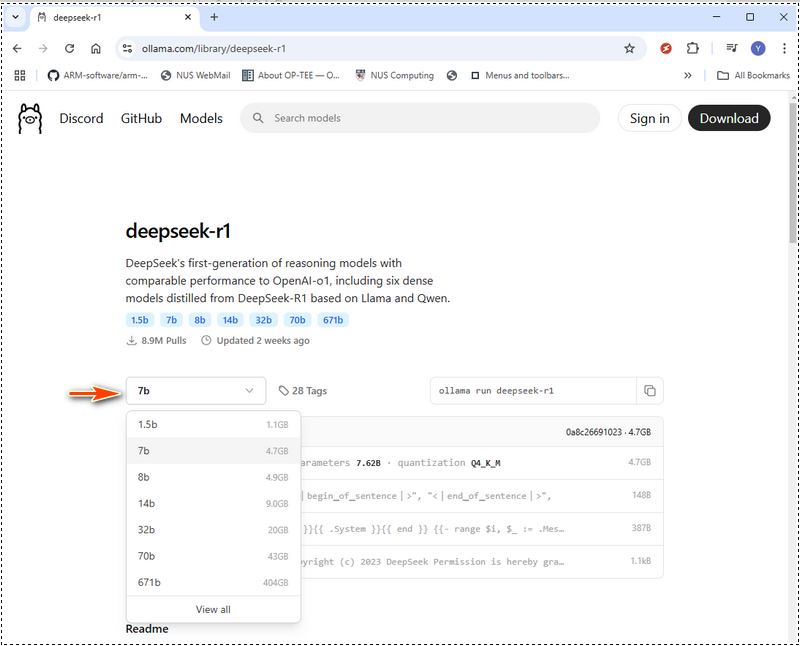The image size is (800, 646).
Task: Open the DeepSeek license row
Action: [x=482, y=561]
